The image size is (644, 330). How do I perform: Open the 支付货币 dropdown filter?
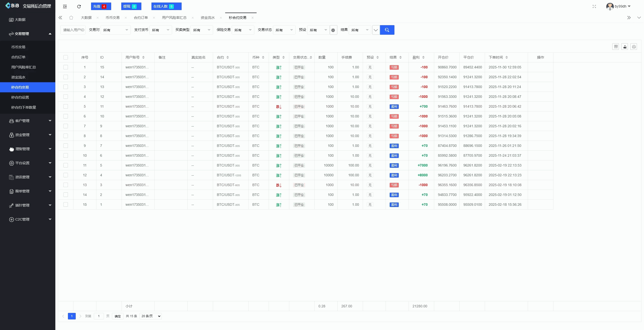[160, 30]
